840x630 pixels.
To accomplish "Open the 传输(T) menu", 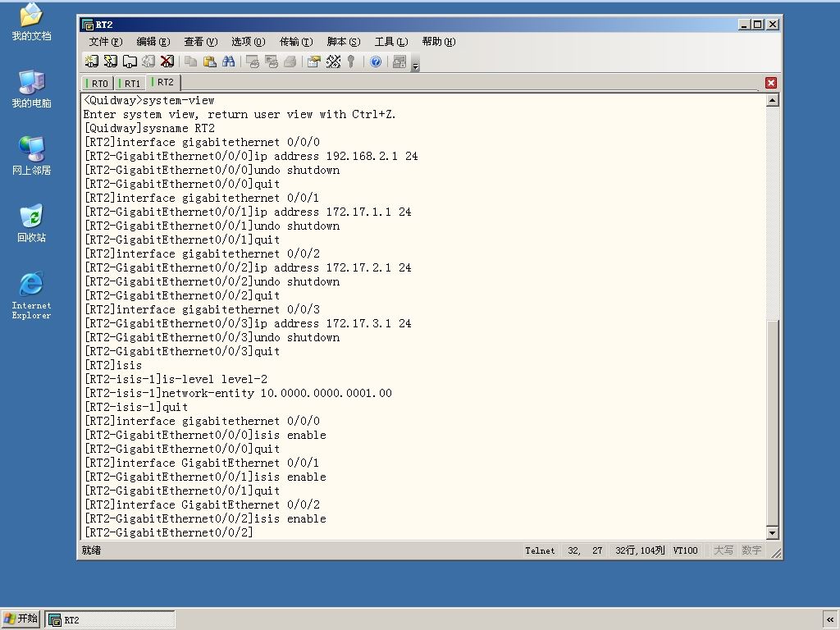I will (296, 42).
